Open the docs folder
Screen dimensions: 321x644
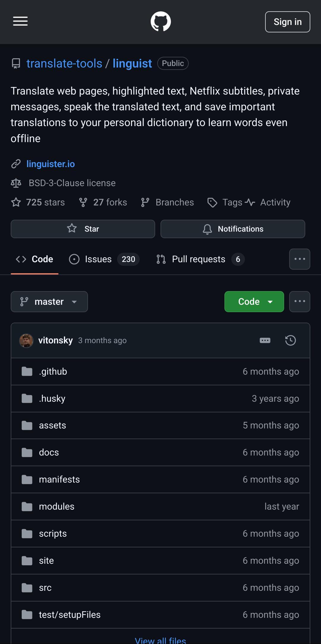tap(49, 453)
